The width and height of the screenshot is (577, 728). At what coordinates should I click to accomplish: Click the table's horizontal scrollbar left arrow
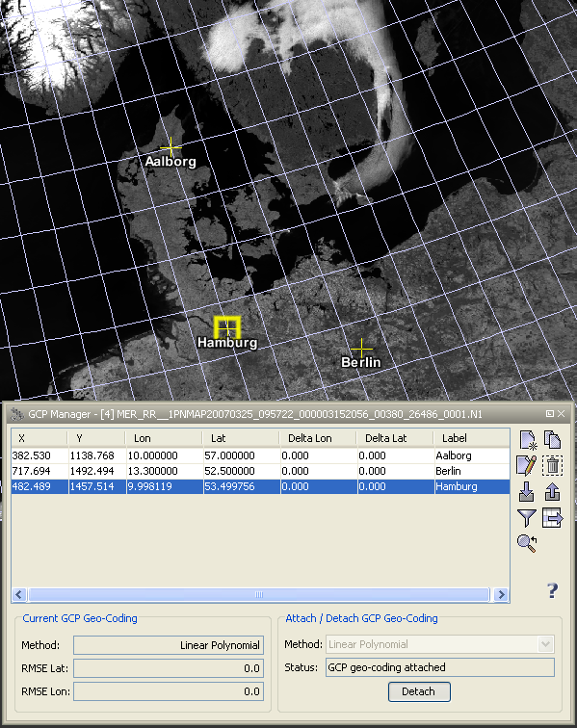click(19, 595)
